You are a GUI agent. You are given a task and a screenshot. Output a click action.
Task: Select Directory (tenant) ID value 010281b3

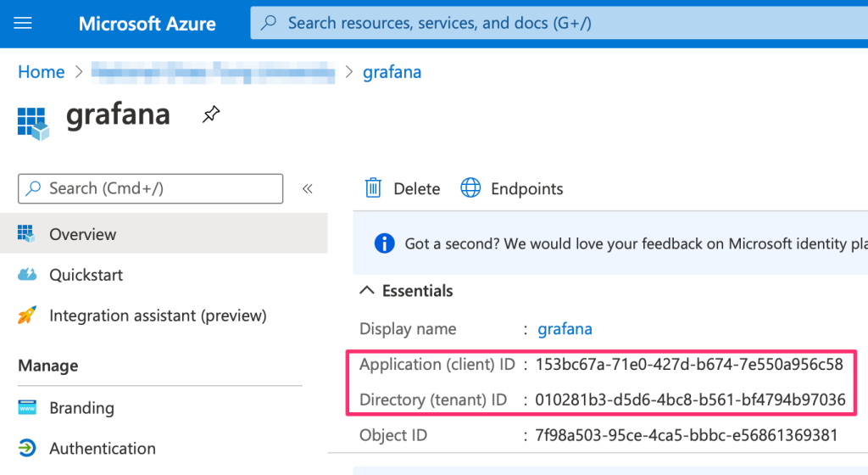[690, 400]
